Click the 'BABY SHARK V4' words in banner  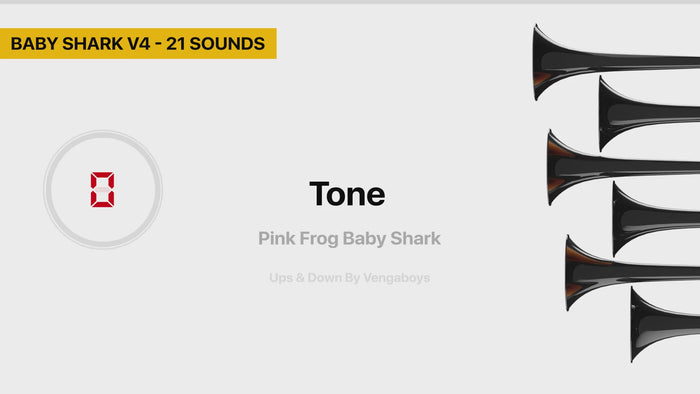(80, 44)
